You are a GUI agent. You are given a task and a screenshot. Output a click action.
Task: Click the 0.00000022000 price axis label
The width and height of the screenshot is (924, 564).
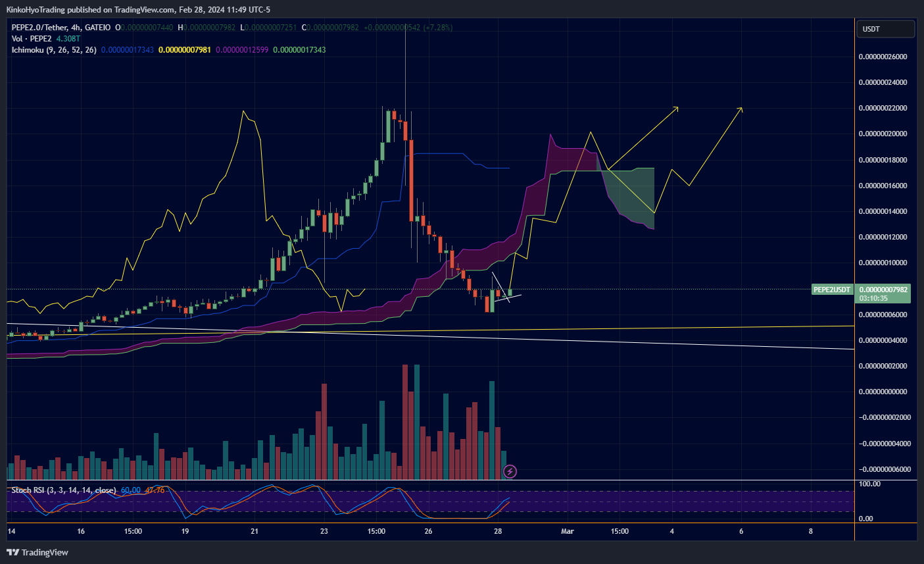coord(883,108)
